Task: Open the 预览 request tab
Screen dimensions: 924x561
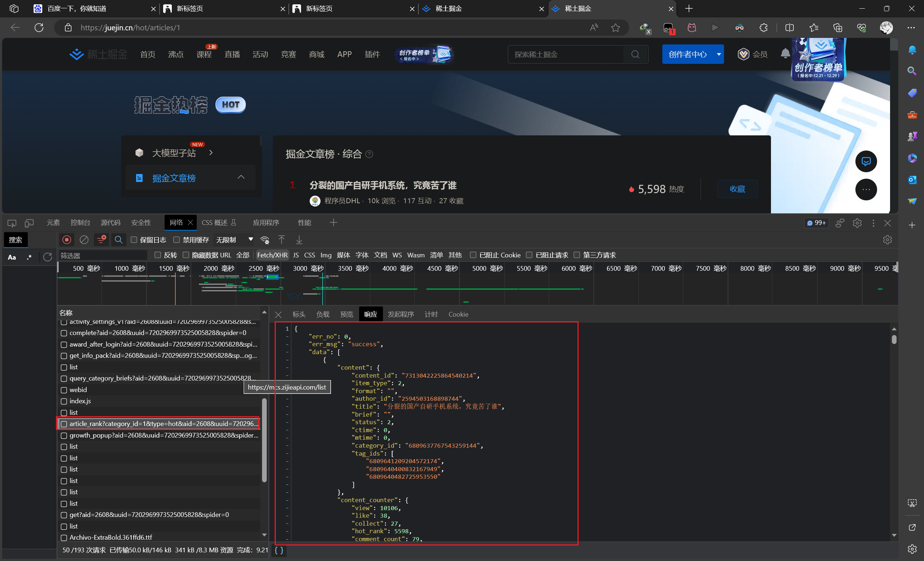Action: (346, 314)
